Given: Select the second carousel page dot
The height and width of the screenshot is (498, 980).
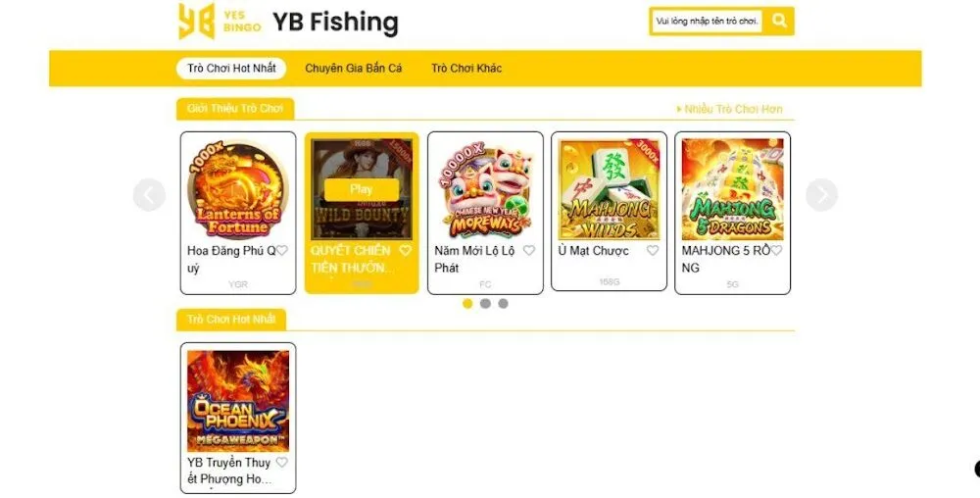Looking at the screenshot, I should click(485, 304).
